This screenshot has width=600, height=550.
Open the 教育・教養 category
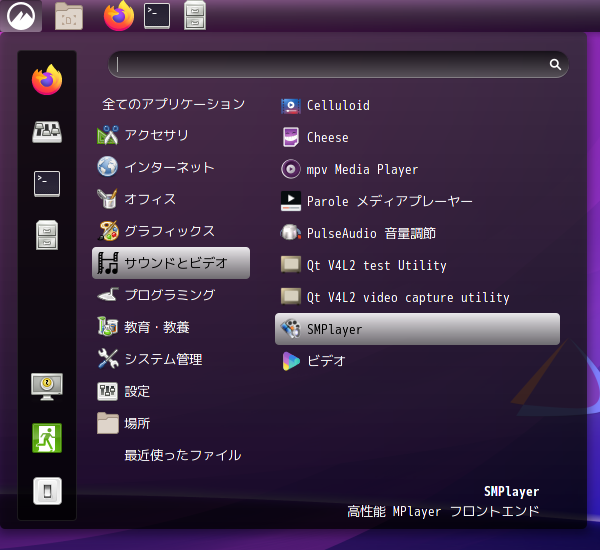pyautogui.click(x=171, y=327)
